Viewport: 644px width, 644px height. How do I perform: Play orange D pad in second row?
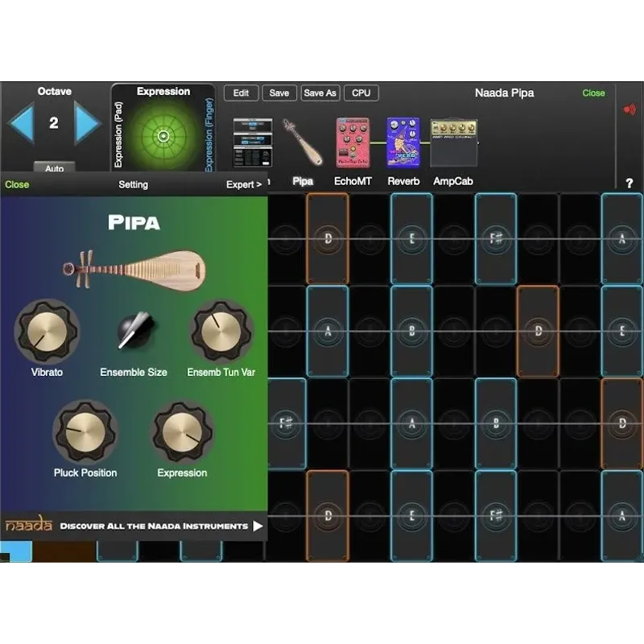538,331
